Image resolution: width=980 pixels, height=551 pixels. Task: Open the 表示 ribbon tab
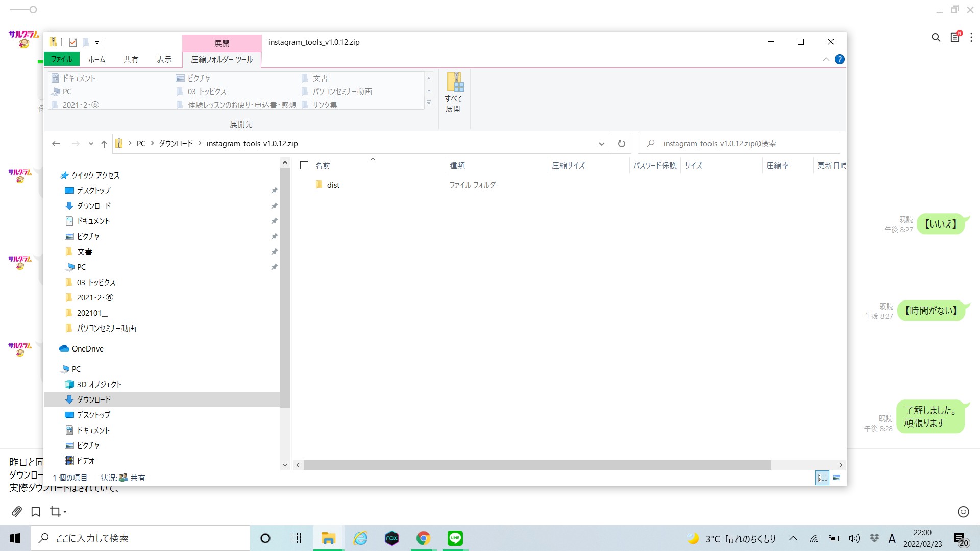pos(164,60)
